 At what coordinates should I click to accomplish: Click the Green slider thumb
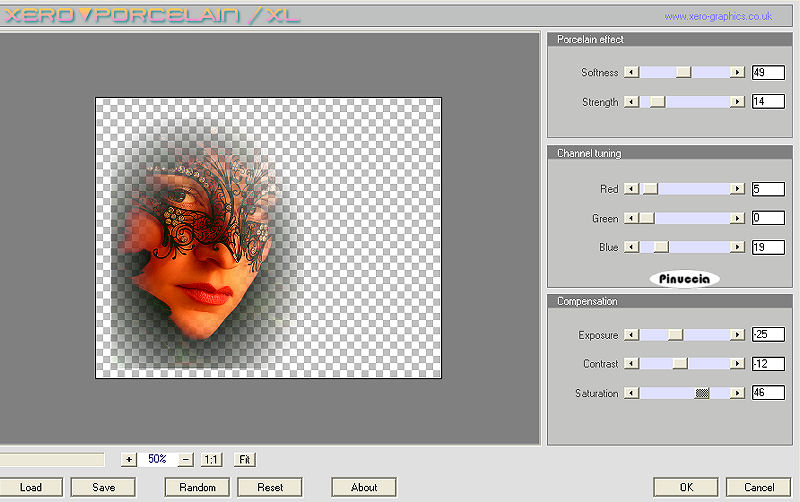[646, 218]
